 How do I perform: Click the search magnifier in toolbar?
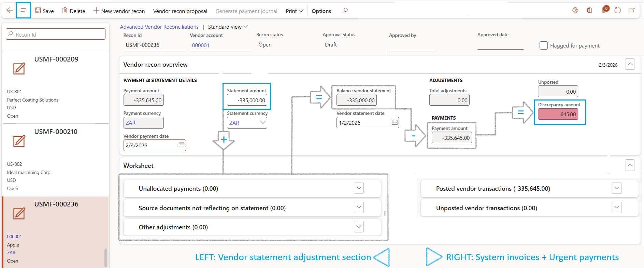[x=345, y=11]
